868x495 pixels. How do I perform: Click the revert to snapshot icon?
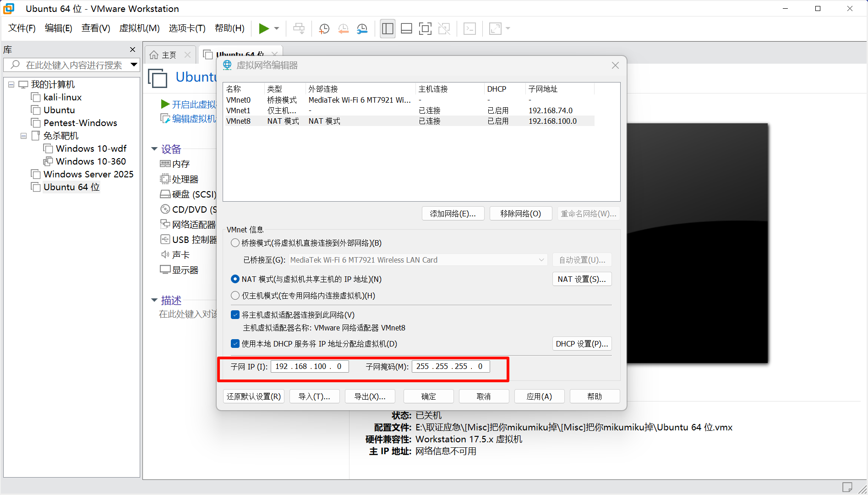(343, 29)
